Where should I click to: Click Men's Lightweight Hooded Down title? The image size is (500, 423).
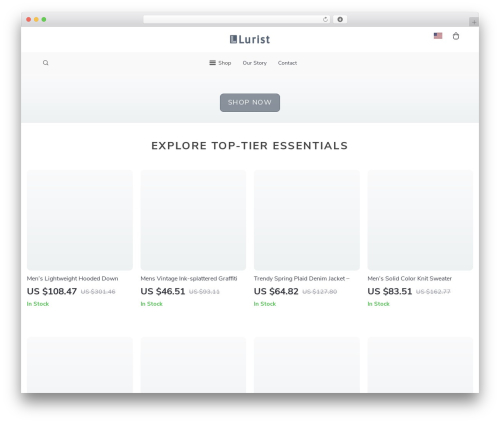(x=72, y=278)
